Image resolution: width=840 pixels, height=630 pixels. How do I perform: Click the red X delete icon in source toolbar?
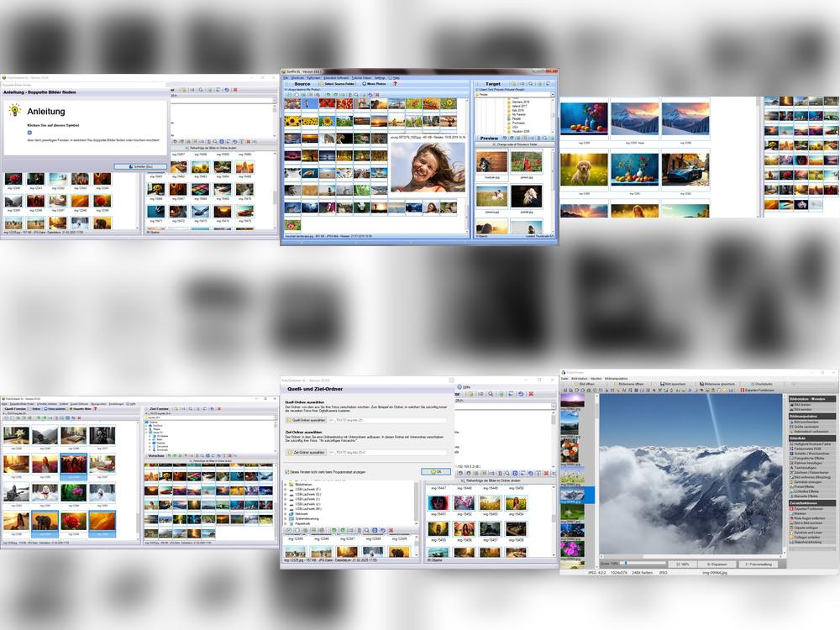375,94
